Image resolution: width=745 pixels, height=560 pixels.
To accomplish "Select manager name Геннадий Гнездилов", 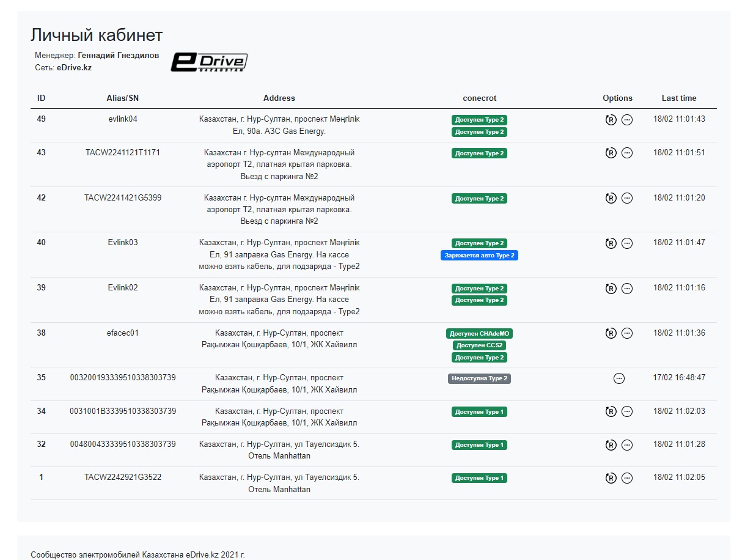I will point(119,55).
